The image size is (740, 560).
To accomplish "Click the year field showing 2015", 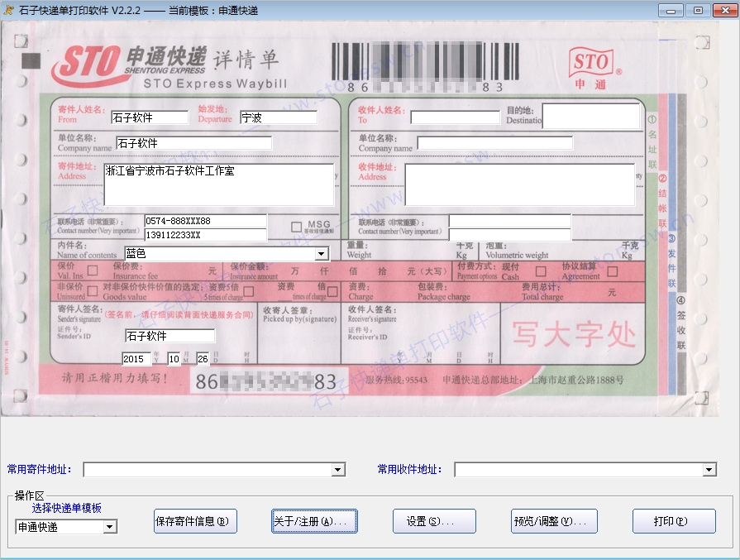I will pyautogui.click(x=137, y=359).
